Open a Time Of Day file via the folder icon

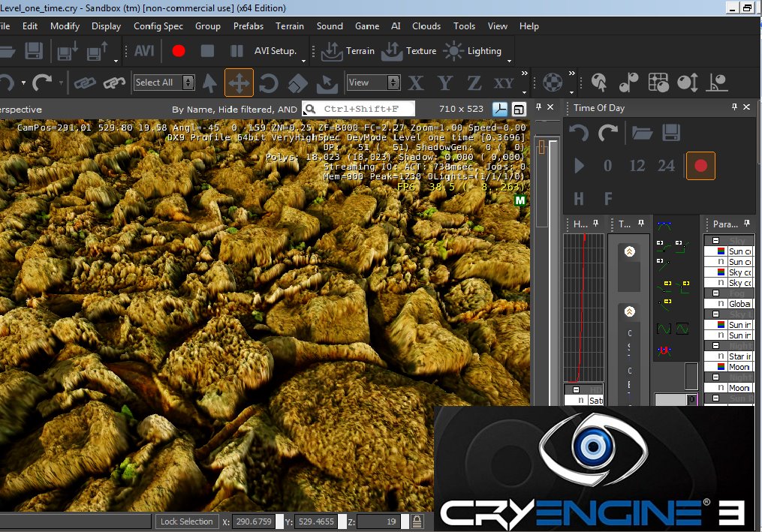click(642, 133)
